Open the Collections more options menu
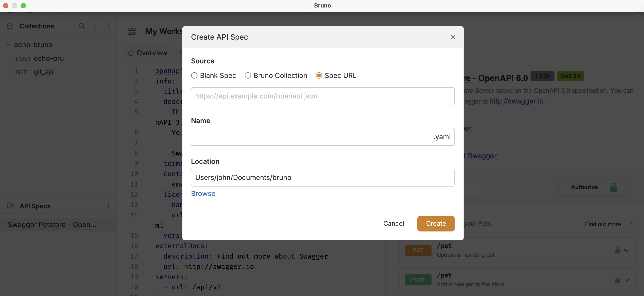Screen dimensions: 644x296 point(108,26)
